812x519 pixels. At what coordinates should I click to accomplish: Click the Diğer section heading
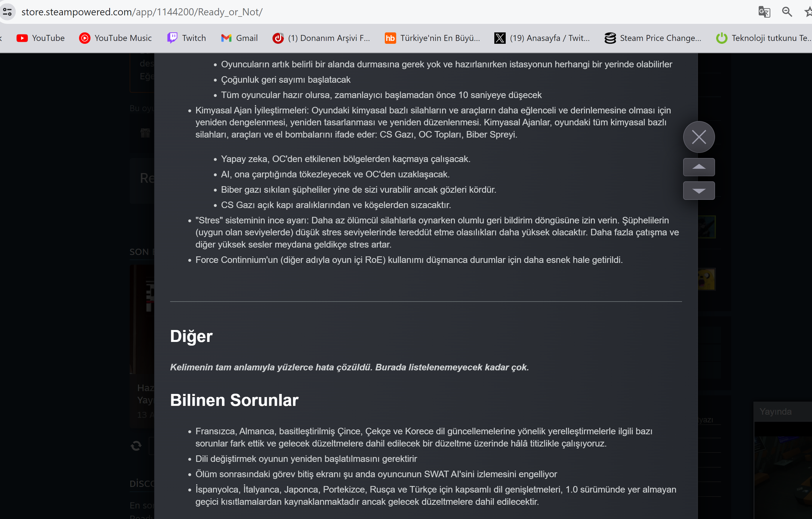pos(191,336)
